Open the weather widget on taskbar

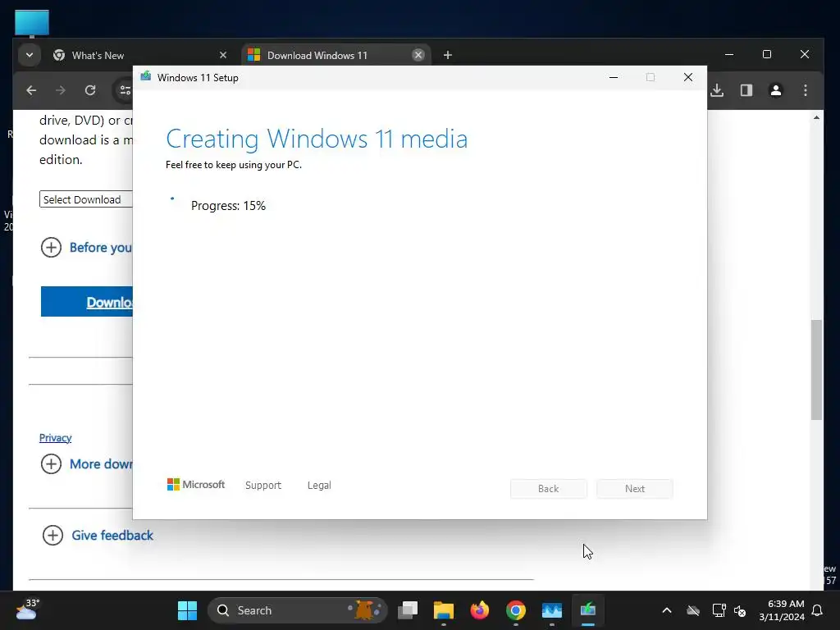(28, 610)
